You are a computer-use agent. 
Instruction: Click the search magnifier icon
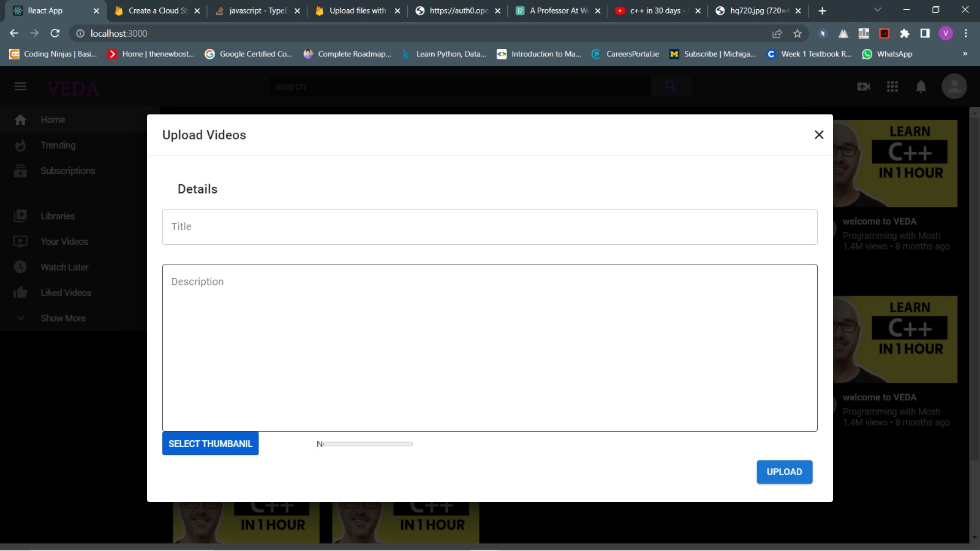click(671, 86)
